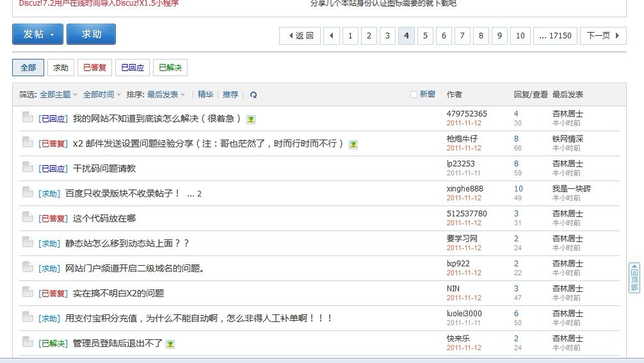The image size is (644, 363).
Task: Click the red Discuz!7.2 用户在线时间 link at top
Action: 99,3
